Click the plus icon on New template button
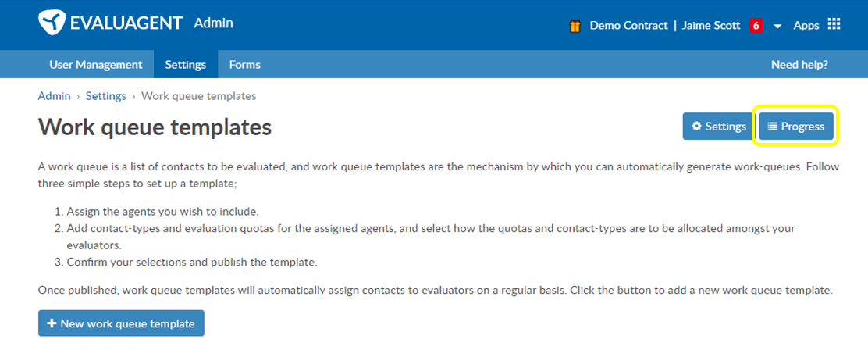Screen dimensions: 868x350 pyautogui.click(x=52, y=323)
